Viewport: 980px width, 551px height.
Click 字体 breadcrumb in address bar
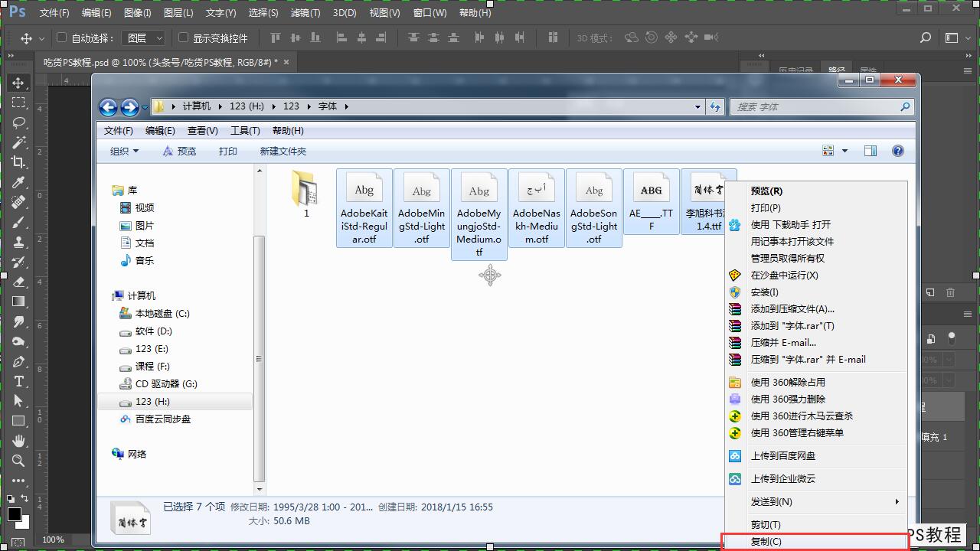click(x=328, y=106)
